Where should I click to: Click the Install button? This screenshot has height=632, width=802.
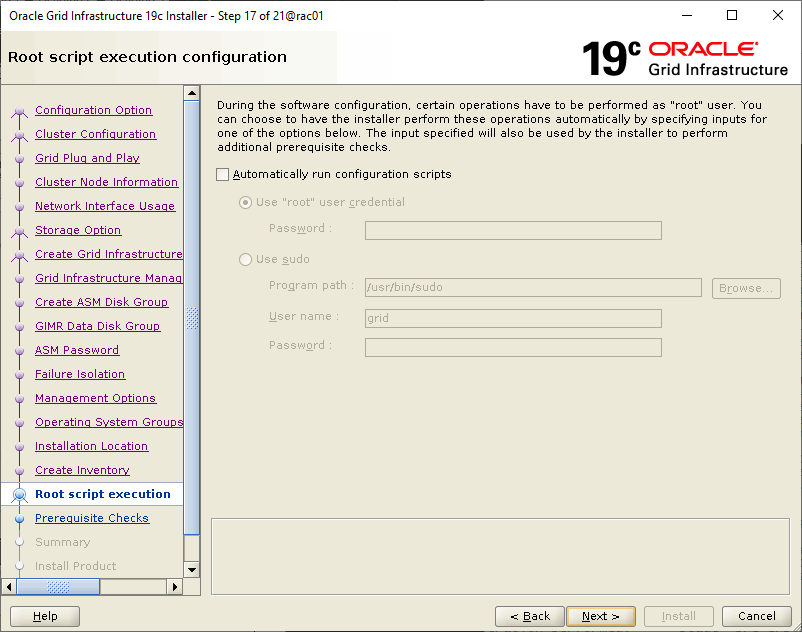(679, 616)
